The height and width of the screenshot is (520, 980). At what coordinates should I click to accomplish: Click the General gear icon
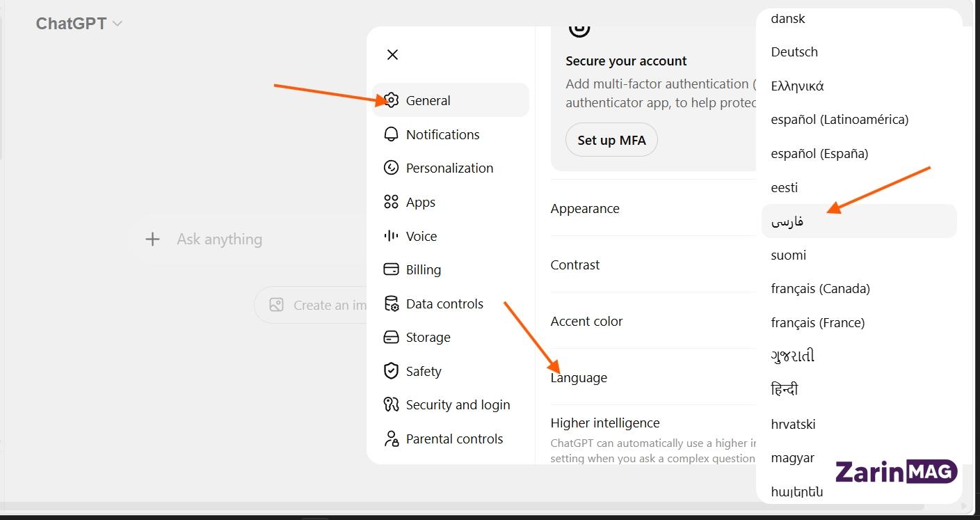(392, 100)
